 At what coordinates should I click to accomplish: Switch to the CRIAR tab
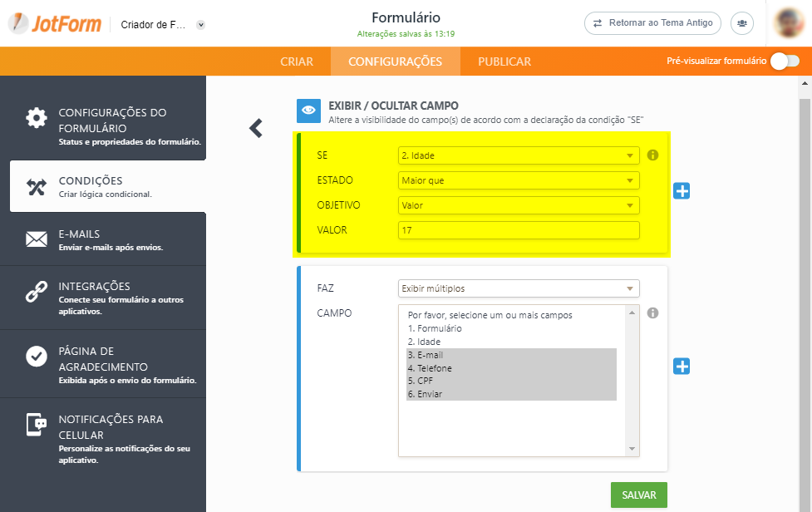[297, 62]
